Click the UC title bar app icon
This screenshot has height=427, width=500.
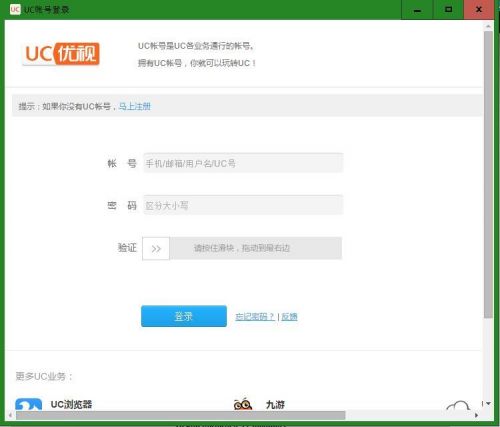click(15, 9)
